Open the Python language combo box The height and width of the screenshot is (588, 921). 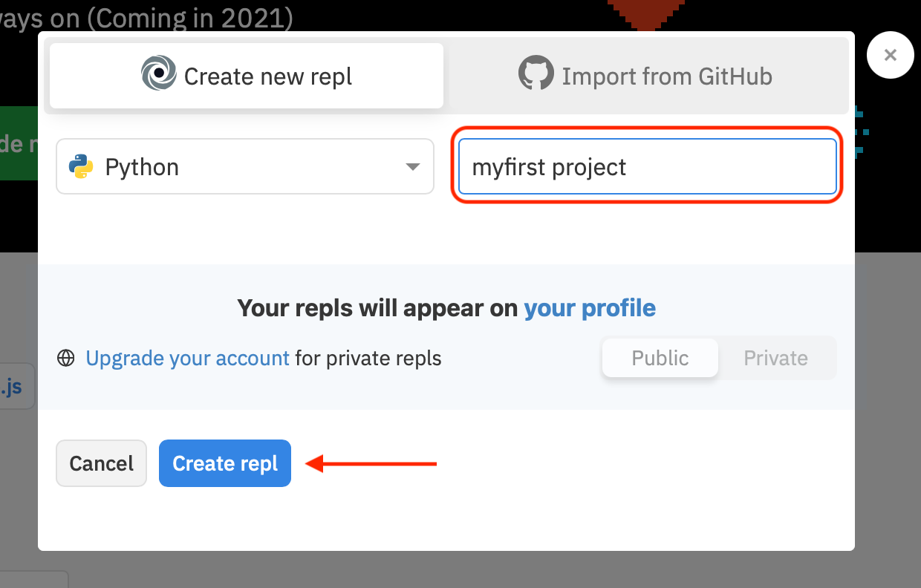click(244, 167)
